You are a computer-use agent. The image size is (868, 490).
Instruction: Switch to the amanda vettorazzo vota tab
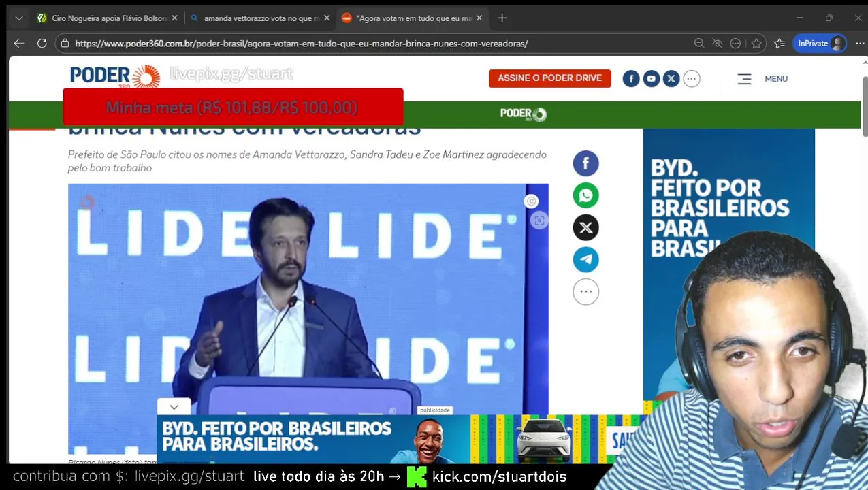coord(260,18)
